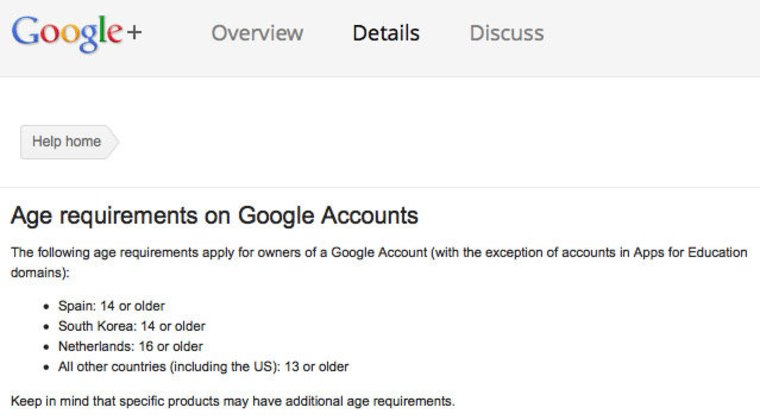Click The following age requirements intro text

[x=379, y=262]
